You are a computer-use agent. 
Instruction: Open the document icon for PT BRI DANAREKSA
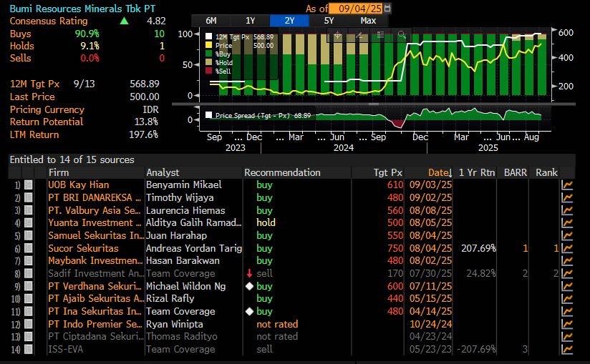(x=28, y=197)
